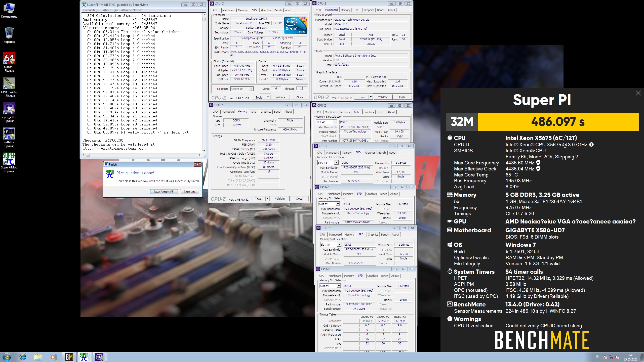The height and width of the screenshot is (362, 644).
Task: Open the Socket #1 selection dropdown
Action: 242,89
